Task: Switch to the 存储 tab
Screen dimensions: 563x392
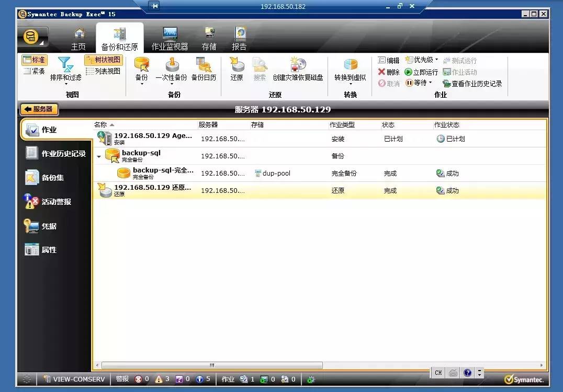Action: [209, 39]
